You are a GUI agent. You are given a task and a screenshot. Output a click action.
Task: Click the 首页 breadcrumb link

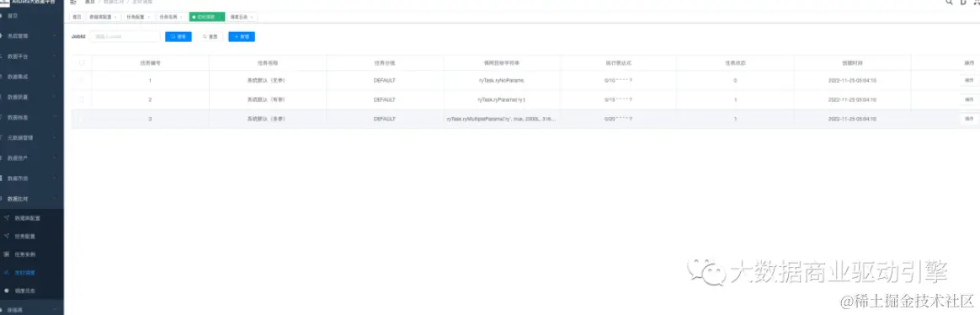click(x=90, y=3)
